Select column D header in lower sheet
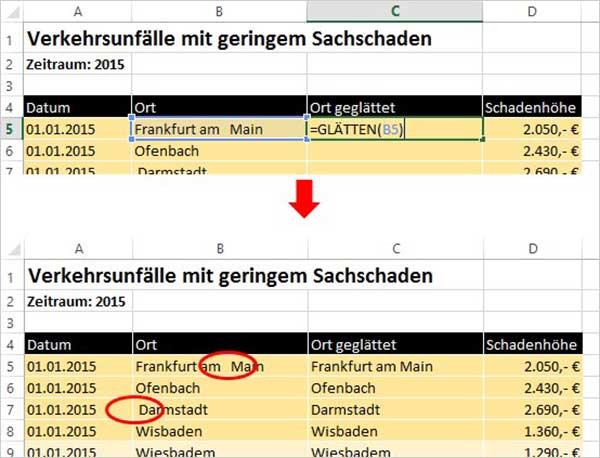This screenshot has width=600, height=458. tap(533, 249)
